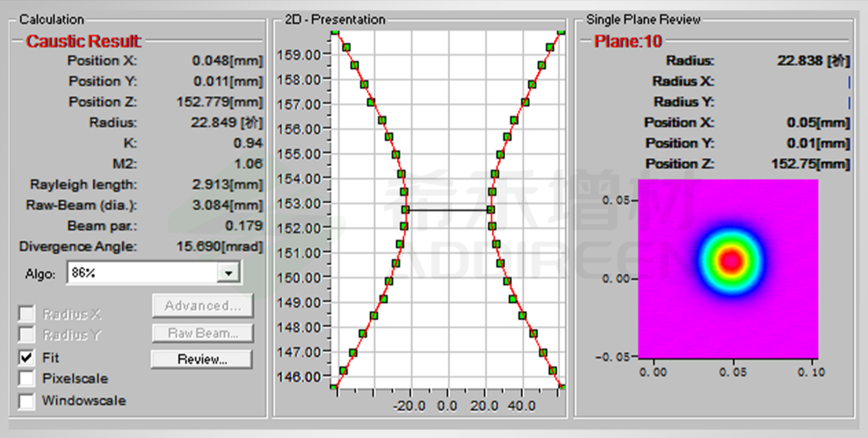Toggle the Radius X checkbox
This screenshot has width=868, height=438.
(x=27, y=314)
